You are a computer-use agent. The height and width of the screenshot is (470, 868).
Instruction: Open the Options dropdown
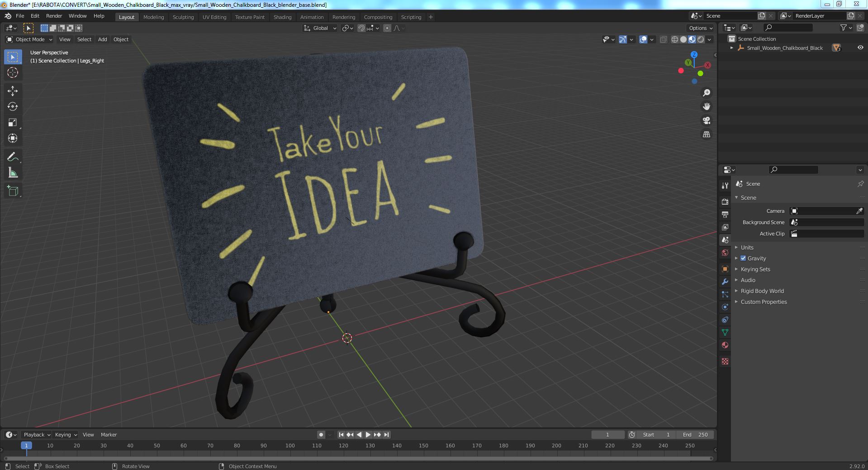point(701,28)
